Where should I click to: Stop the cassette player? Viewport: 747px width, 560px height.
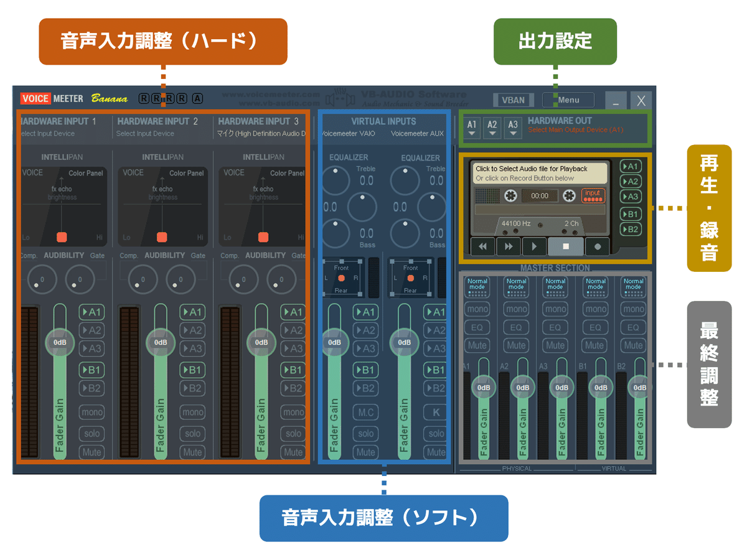point(566,246)
